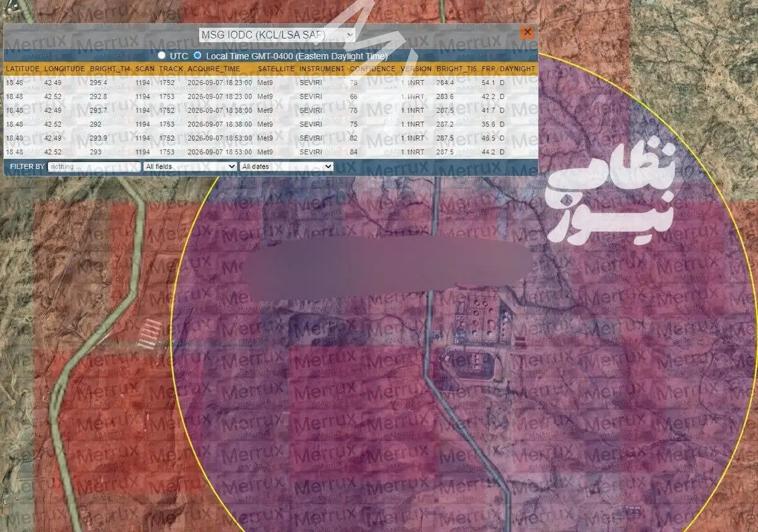Screen dimensions: 758x532
Task: Sort by the CONFIDENCE column header
Action: point(373,68)
